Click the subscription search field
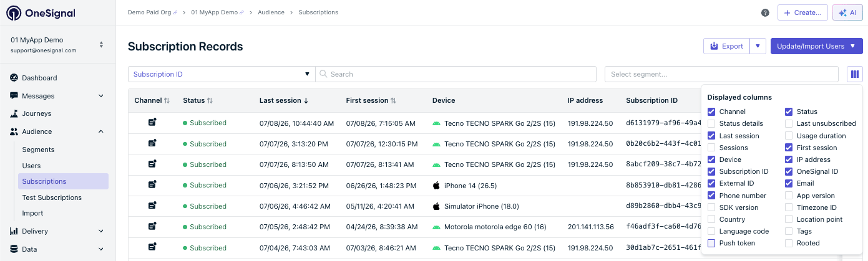 (x=456, y=74)
